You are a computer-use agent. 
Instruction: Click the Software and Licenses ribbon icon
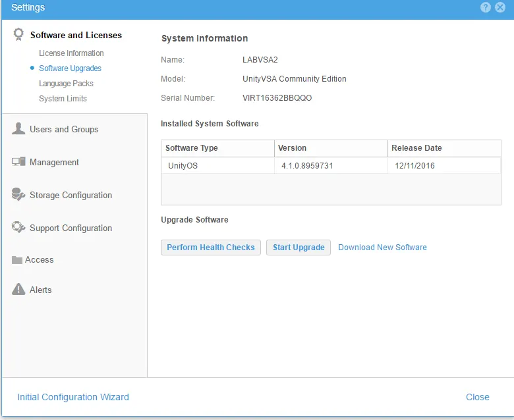tap(18, 34)
